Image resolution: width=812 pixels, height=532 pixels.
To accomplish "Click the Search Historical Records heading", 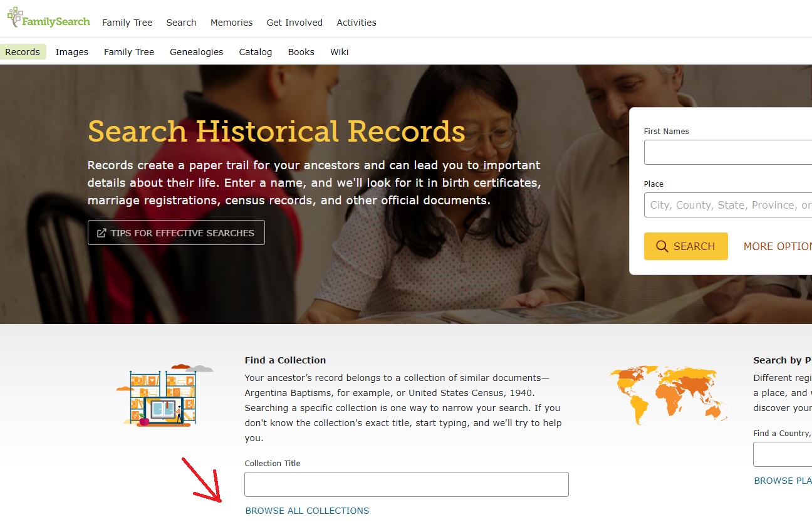I will point(276,131).
